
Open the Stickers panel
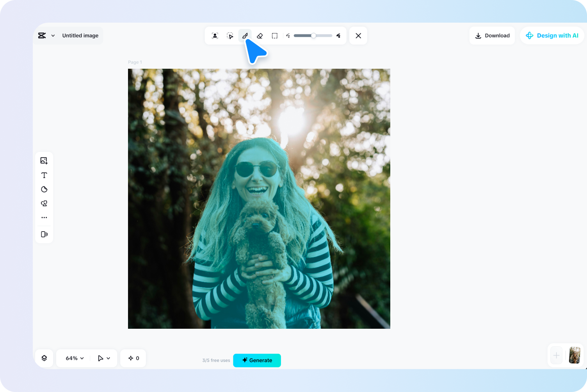[x=44, y=189]
